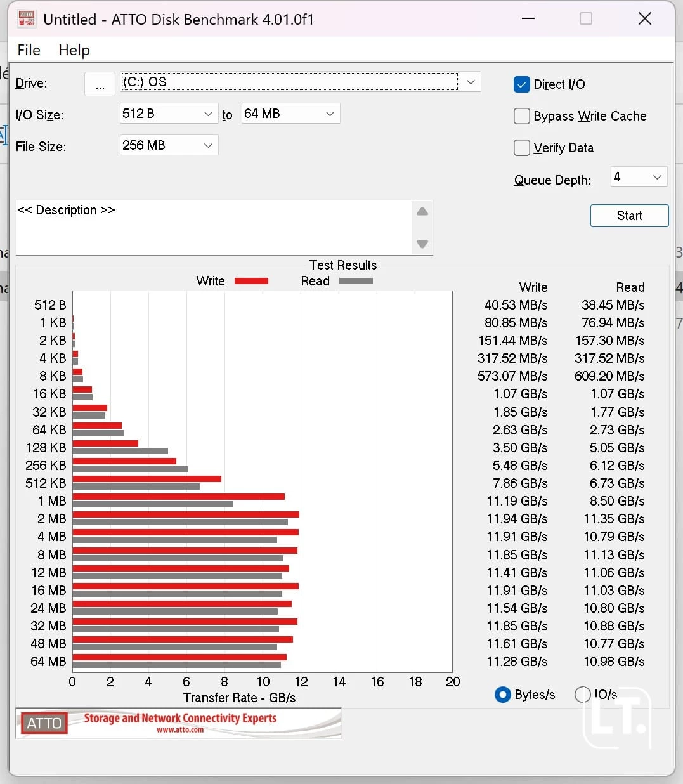This screenshot has height=784, width=683.
Task: Click the read value 11.03 GB/s
Action: tap(614, 591)
